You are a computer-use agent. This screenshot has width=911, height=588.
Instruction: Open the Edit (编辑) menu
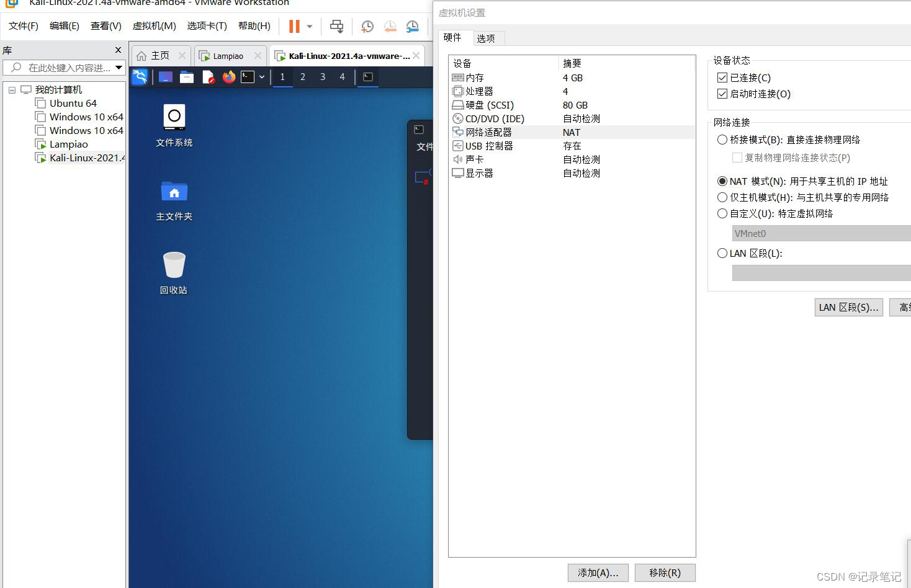(65, 26)
